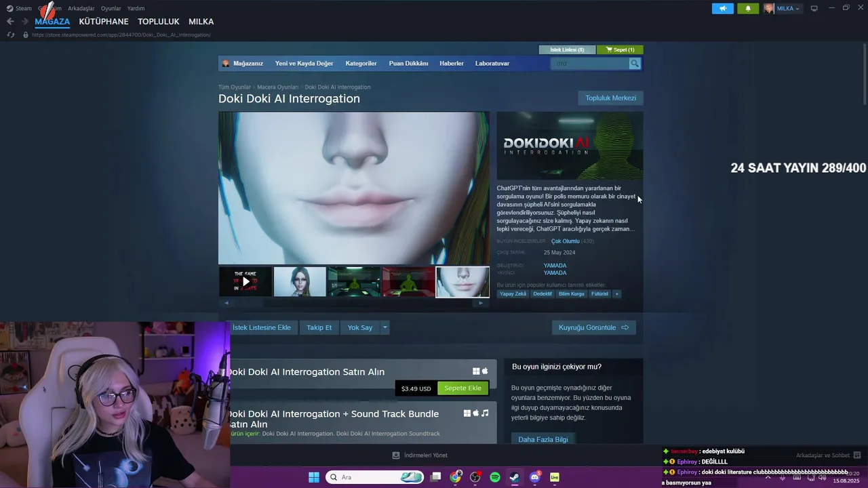This screenshot has width=868, height=488.
Task: Select the woman portrait screenshot thumbnail
Action: click(x=300, y=282)
